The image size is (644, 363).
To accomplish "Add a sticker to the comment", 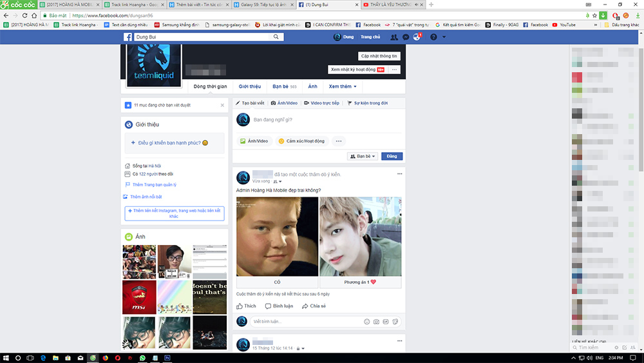I will (x=395, y=322).
